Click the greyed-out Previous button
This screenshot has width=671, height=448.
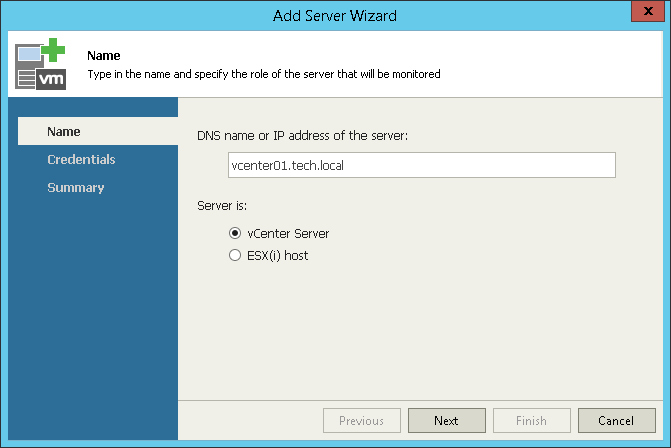click(x=361, y=421)
